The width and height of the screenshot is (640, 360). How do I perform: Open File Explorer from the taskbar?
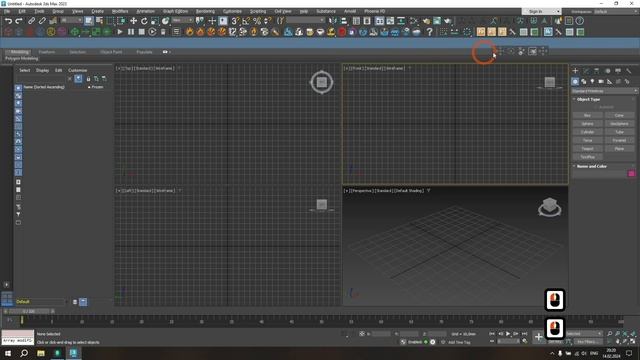[x=41, y=353]
